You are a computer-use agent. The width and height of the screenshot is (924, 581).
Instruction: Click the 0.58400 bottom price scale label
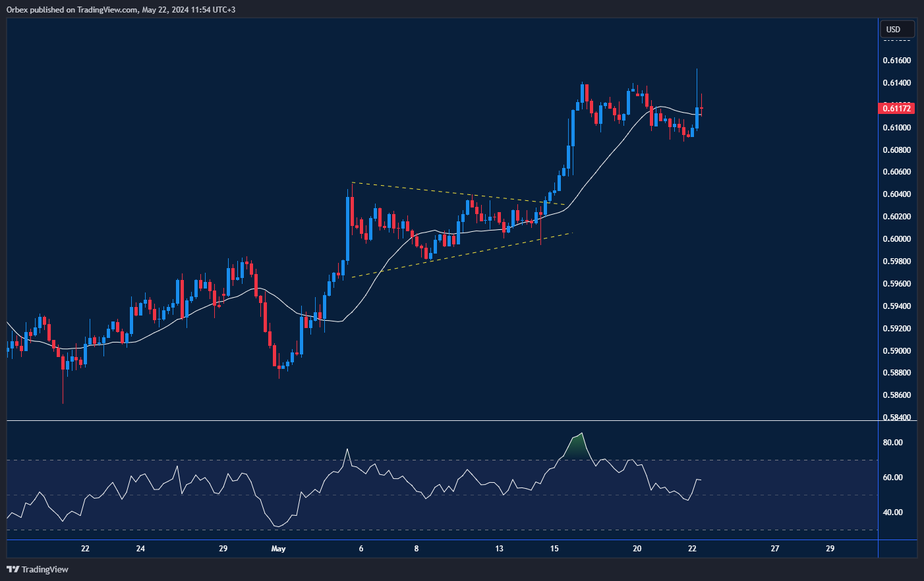(x=897, y=417)
